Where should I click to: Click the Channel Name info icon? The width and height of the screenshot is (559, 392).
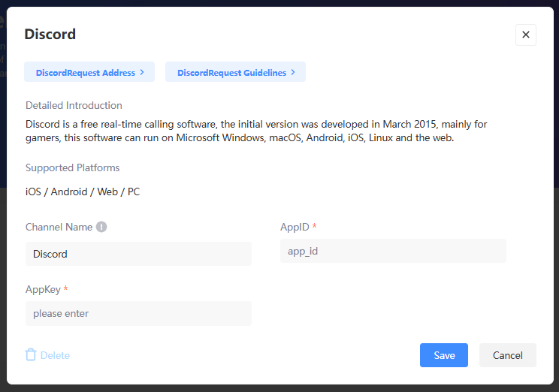pos(101,227)
